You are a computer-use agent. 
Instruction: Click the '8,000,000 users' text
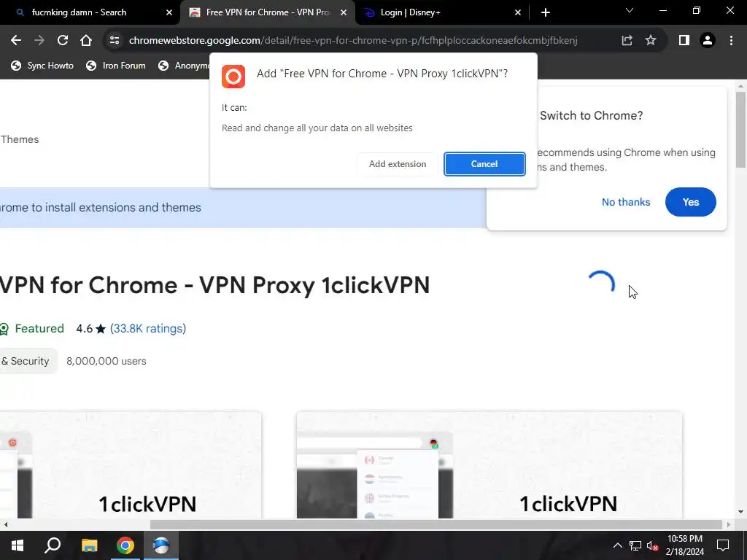[x=107, y=361]
